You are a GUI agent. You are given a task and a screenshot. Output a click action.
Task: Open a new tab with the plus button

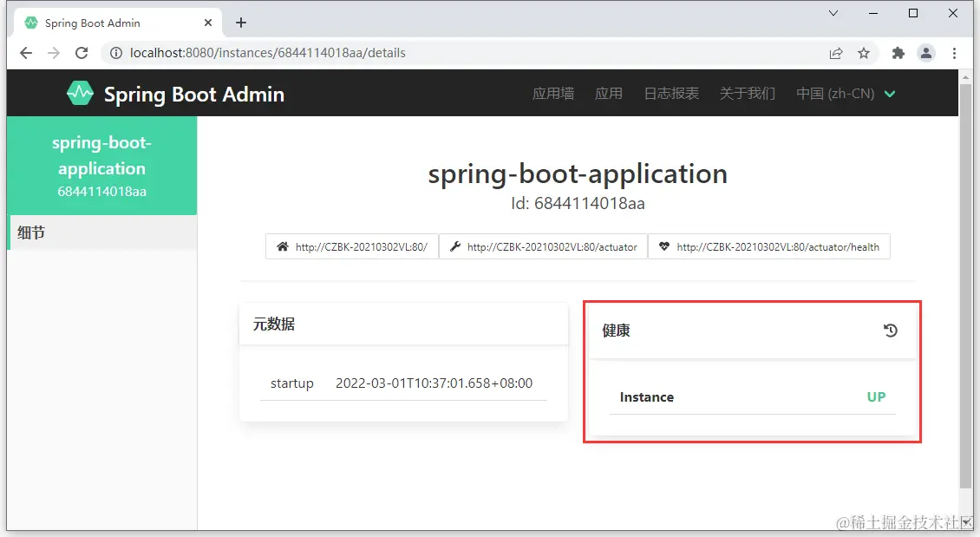[241, 23]
